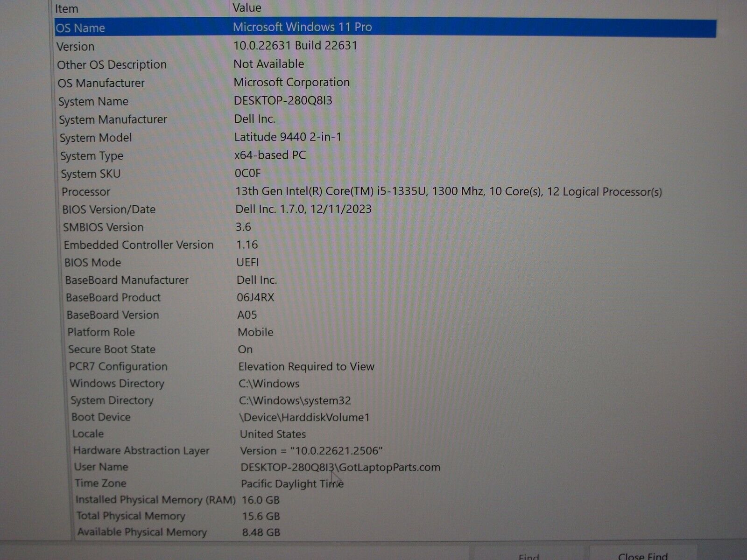Click \Device\HarddiskVolume1 value

(304, 417)
